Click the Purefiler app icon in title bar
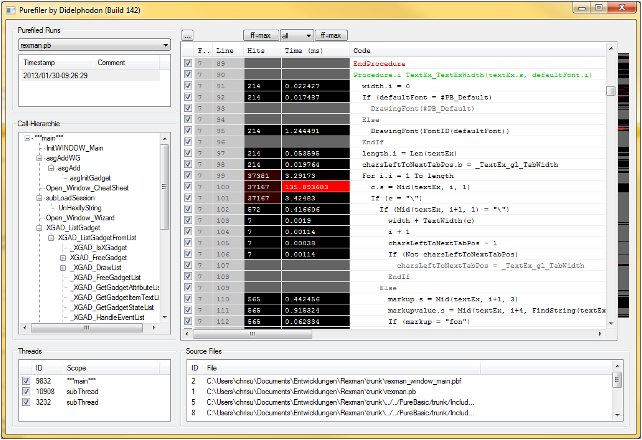The width and height of the screenshot is (642, 440). [x=11, y=10]
